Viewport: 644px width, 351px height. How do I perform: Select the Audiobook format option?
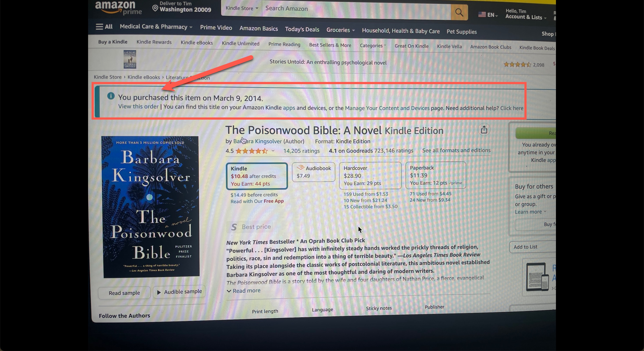tap(313, 172)
